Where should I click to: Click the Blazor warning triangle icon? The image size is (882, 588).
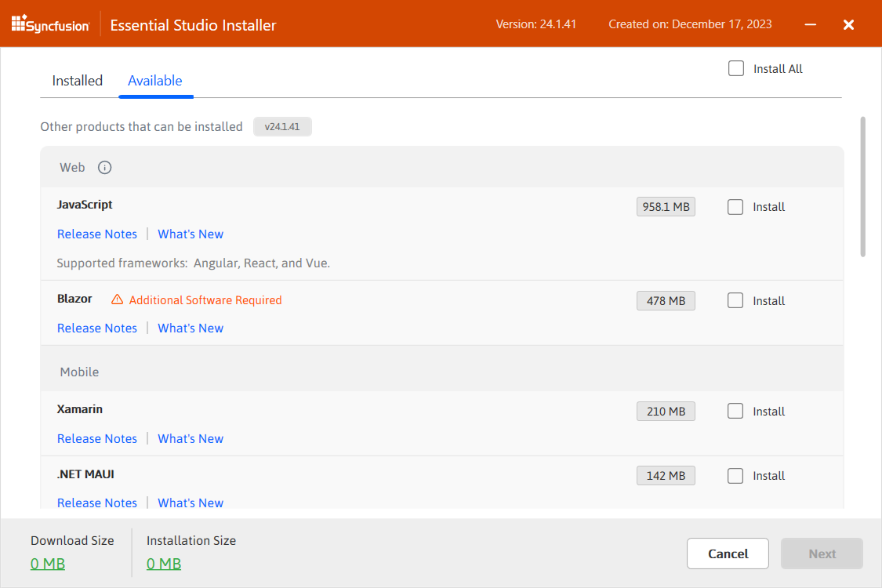click(x=117, y=299)
